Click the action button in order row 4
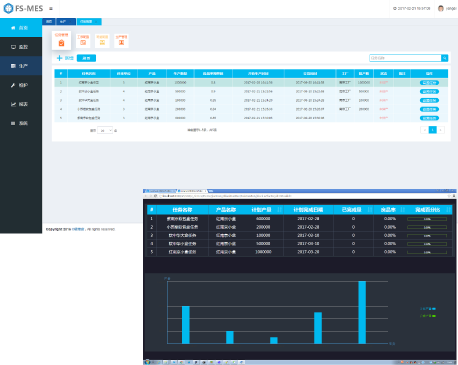This screenshot has height=365, width=458. [429, 109]
